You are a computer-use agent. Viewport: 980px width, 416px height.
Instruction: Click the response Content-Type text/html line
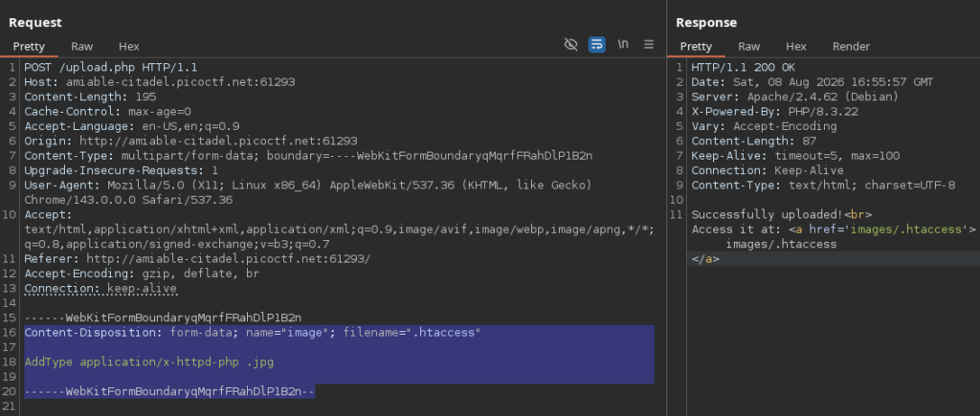[823, 186]
